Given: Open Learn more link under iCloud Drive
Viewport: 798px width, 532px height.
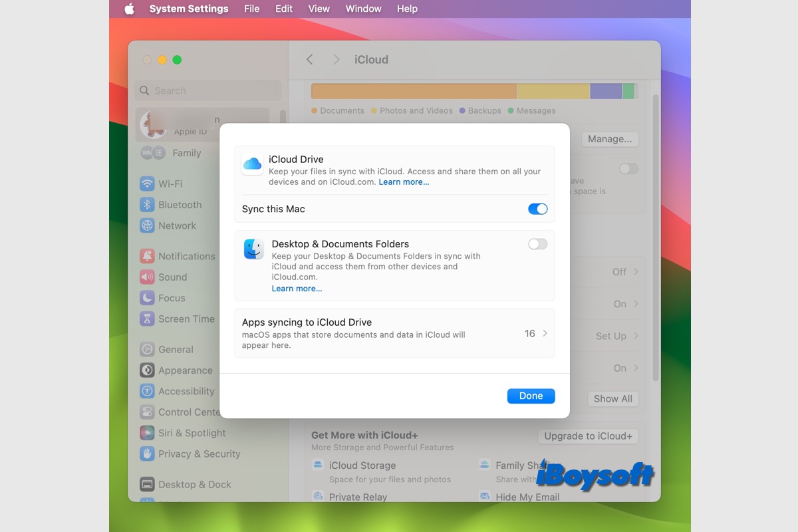Looking at the screenshot, I should click(404, 182).
